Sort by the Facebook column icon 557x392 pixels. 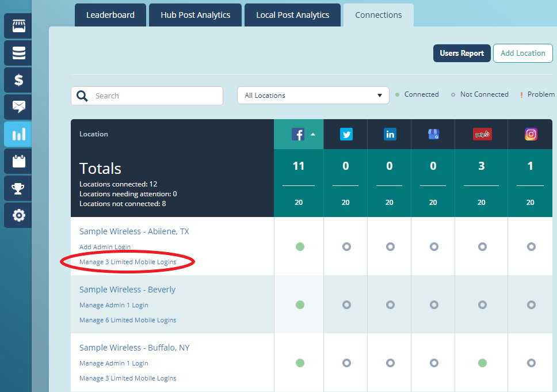(x=298, y=134)
